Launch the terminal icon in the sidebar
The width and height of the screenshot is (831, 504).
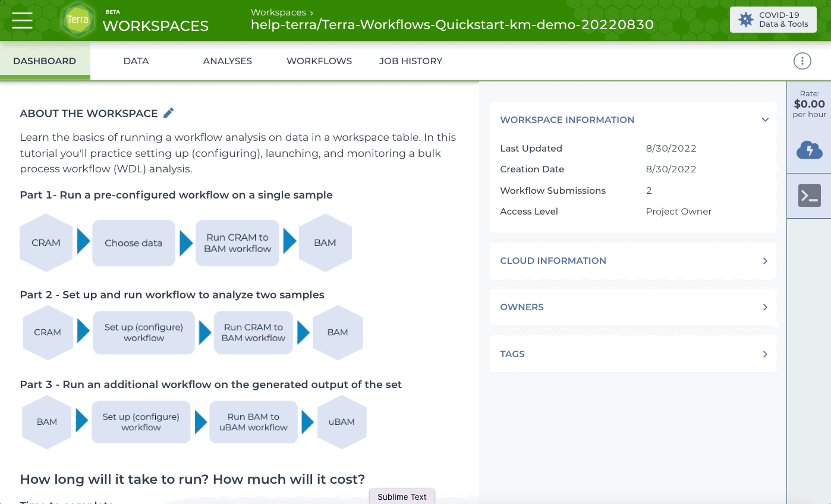click(809, 195)
